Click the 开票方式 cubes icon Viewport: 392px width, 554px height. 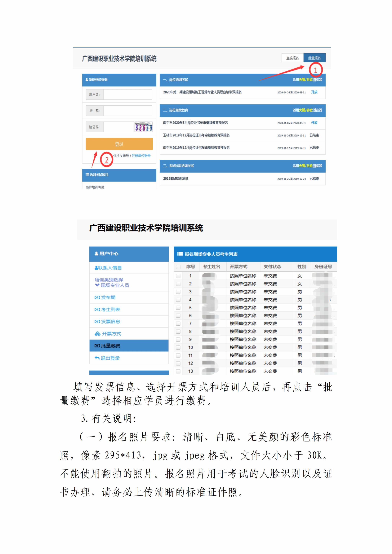coord(97,333)
